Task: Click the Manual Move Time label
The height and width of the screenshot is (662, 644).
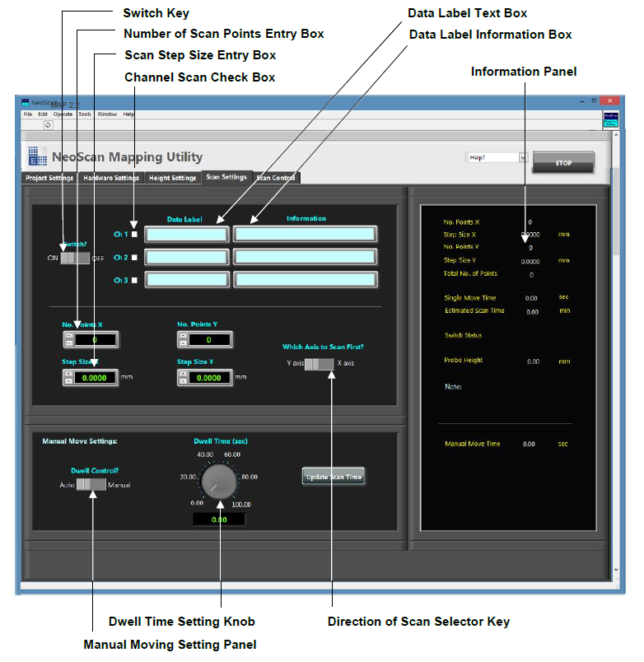Action: [473, 444]
